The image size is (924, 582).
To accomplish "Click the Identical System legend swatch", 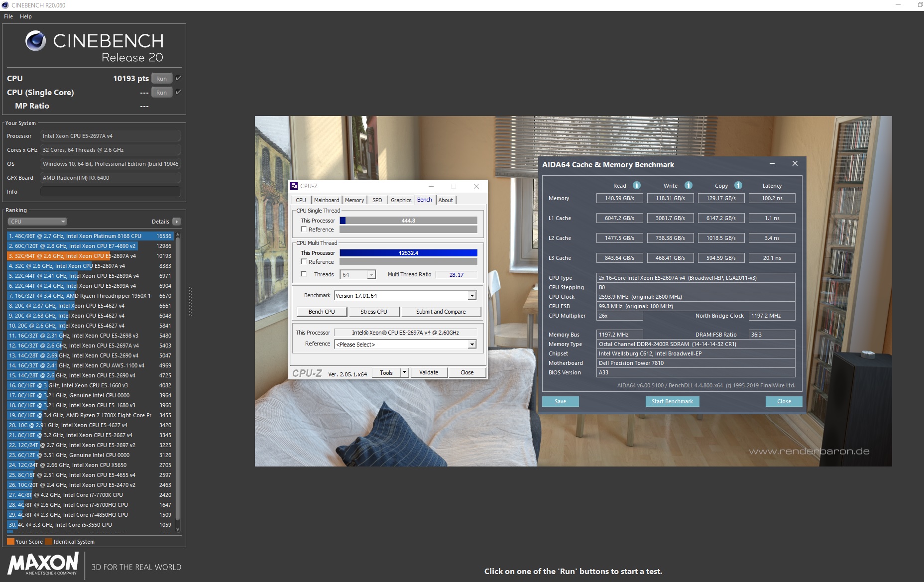I will pyautogui.click(x=48, y=542).
